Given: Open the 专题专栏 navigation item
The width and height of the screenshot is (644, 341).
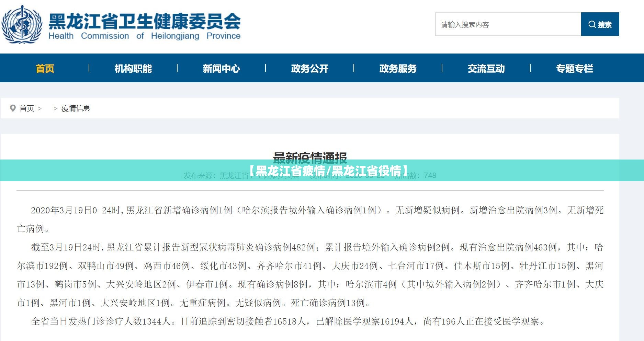Looking at the screenshot, I should 574,69.
